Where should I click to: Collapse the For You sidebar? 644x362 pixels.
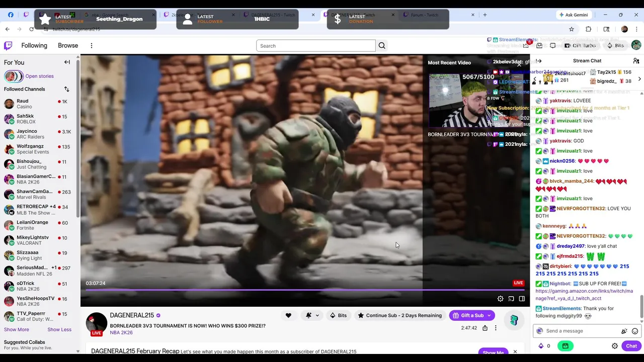click(x=67, y=62)
